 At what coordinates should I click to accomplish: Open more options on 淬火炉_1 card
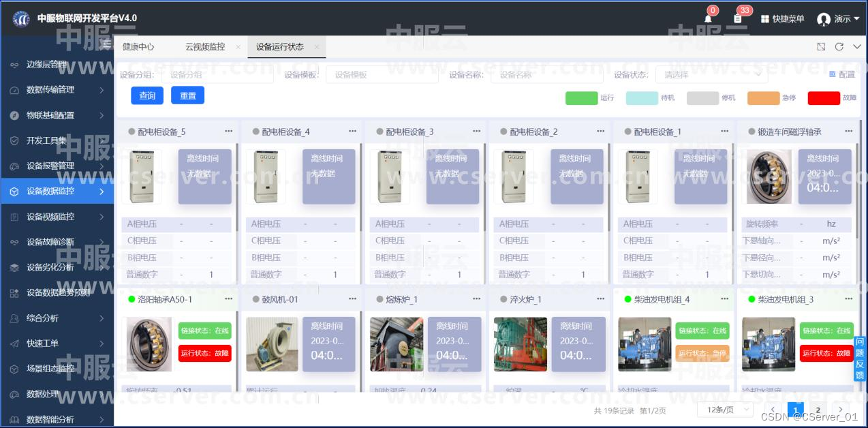(x=600, y=299)
